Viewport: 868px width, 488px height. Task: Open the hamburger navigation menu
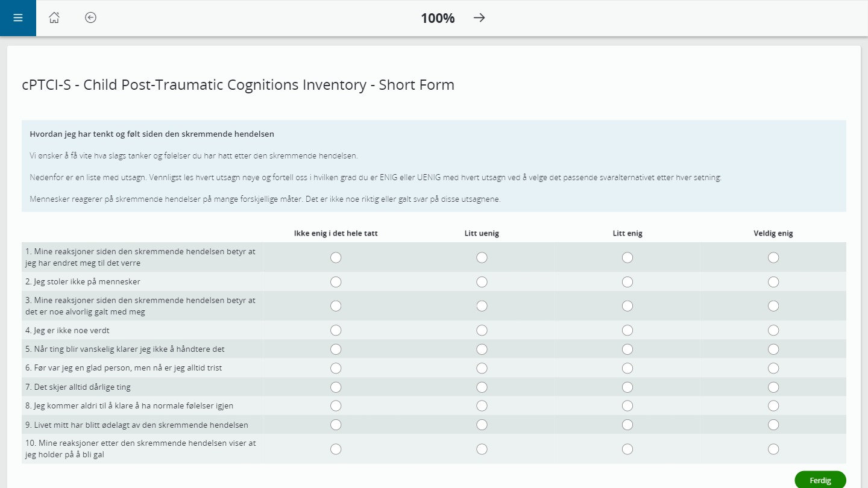click(17, 17)
